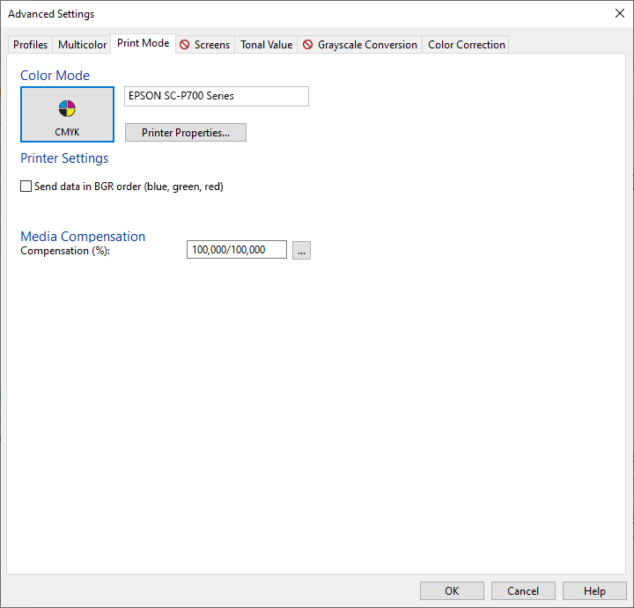This screenshot has height=608, width=634.
Task: Click the disabled icon beside Grayscale Conversion
Action: click(x=308, y=45)
